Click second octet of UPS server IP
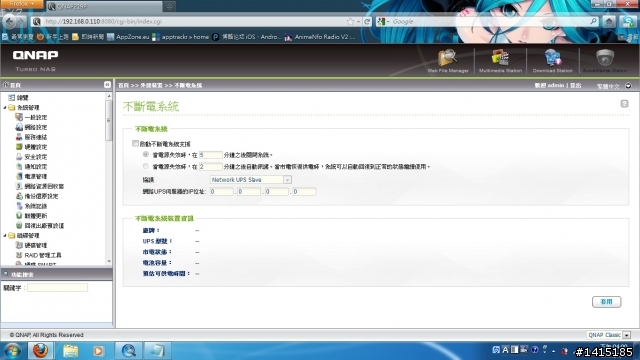 pyautogui.click(x=249, y=191)
